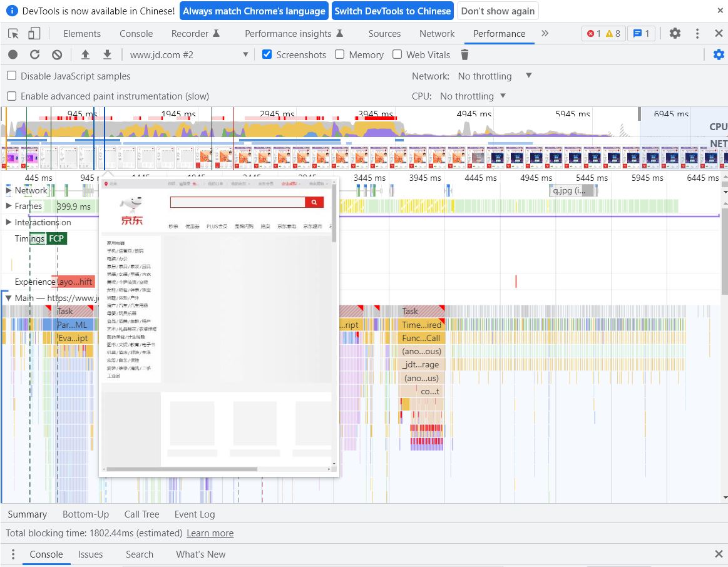The width and height of the screenshot is (728, 567).
Task: Click the Load profile upload icon
Action: click(x=85, y=55)
